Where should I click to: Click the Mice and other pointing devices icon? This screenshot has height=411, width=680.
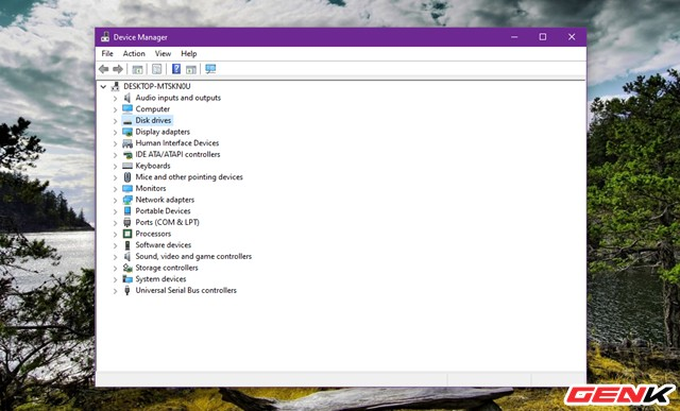coord(127,177)
